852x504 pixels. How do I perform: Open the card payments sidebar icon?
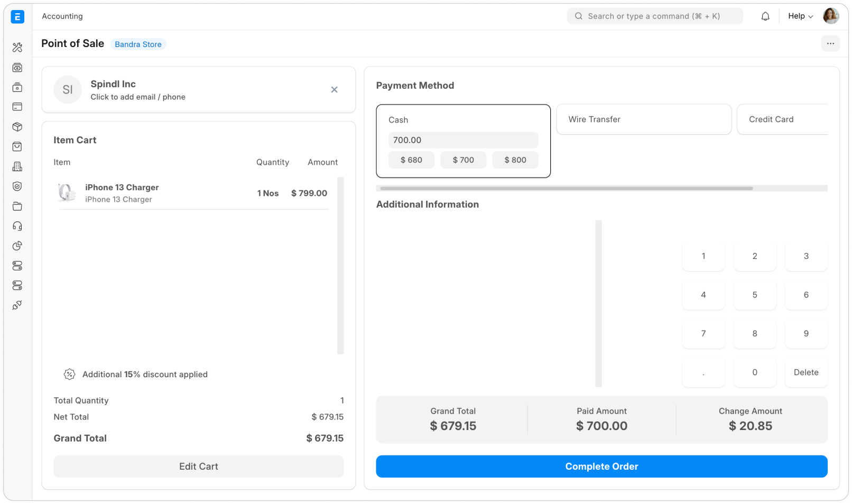[17, 106]
